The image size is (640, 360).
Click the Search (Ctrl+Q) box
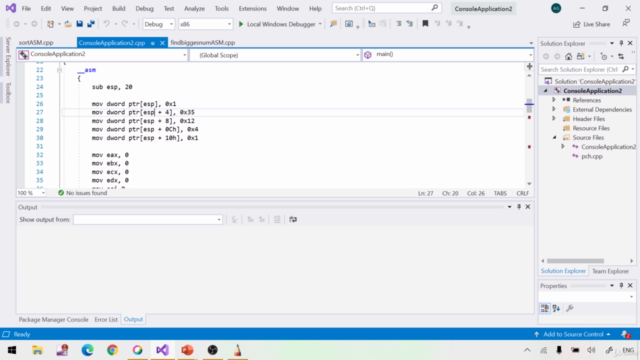(386, 8)
